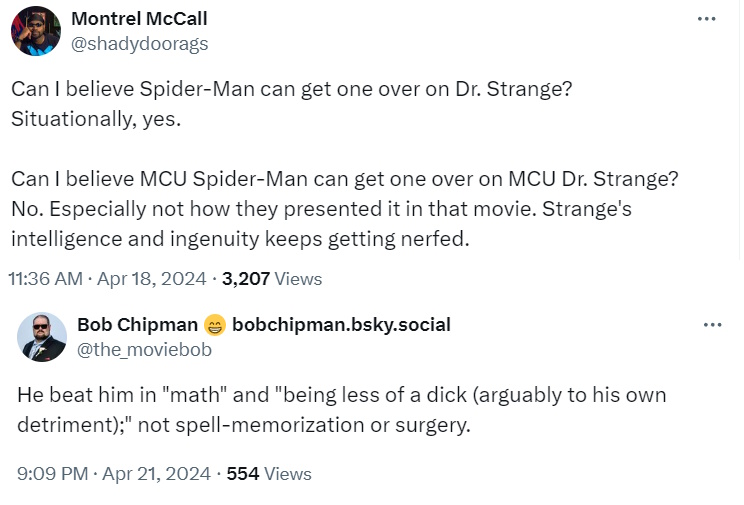Click Bob Chipman's profile avatar
744x505 pixels.
pyautogui.click(x=42, y=336)
